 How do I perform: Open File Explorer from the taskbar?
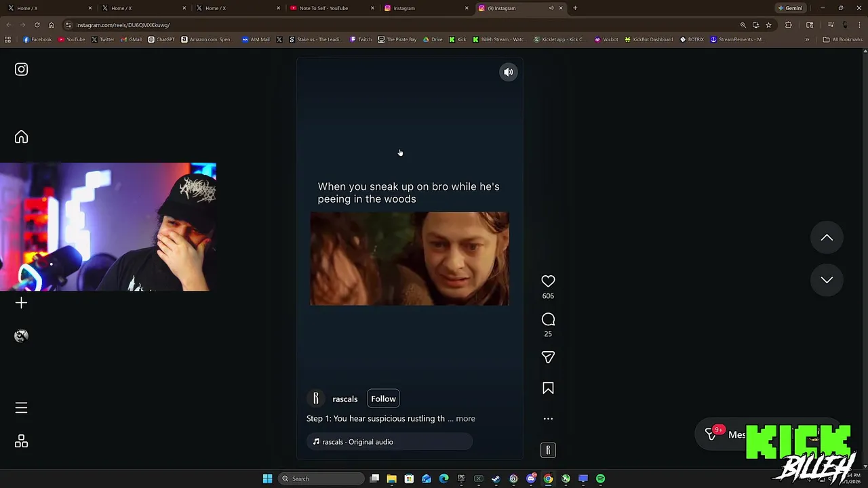click(x=391, y=479)
